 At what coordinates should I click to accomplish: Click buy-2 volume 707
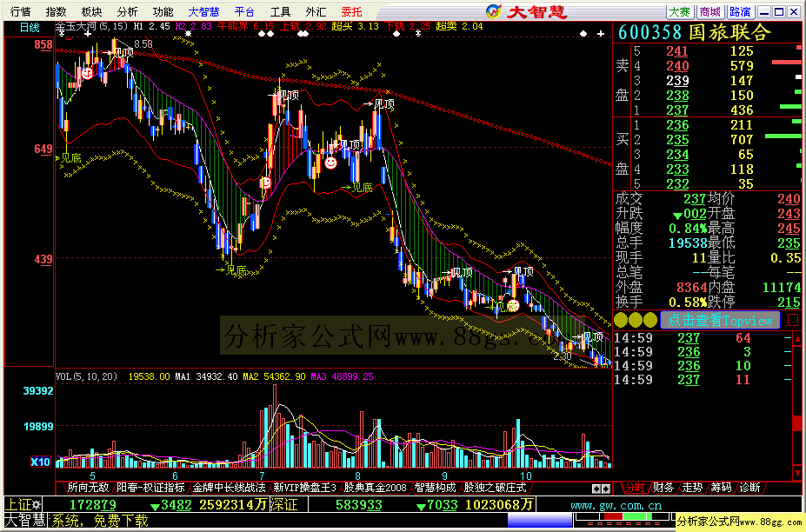[x=742, y=140]
